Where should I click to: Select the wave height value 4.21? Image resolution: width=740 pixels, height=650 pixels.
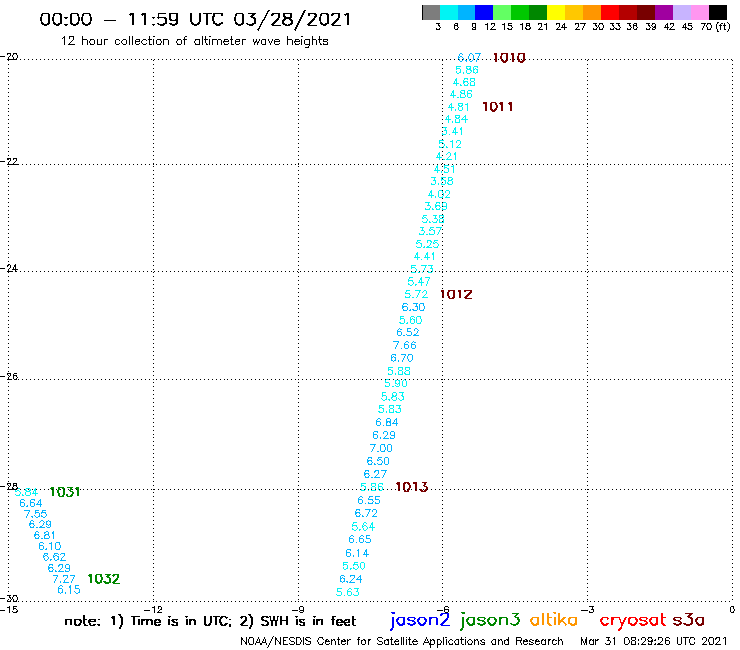[446, 156]
